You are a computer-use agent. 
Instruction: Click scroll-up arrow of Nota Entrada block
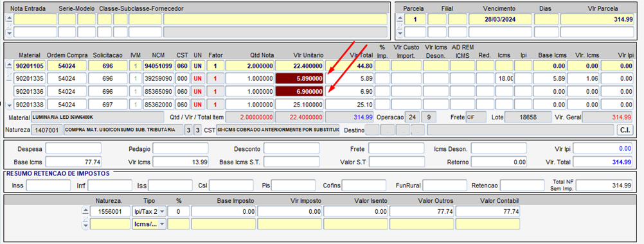point(9,17)
